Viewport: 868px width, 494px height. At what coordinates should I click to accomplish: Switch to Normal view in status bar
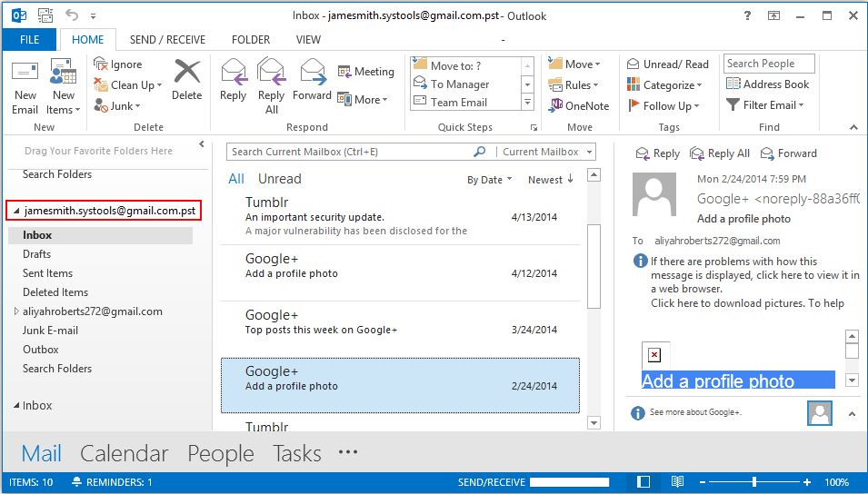point(644,482)
